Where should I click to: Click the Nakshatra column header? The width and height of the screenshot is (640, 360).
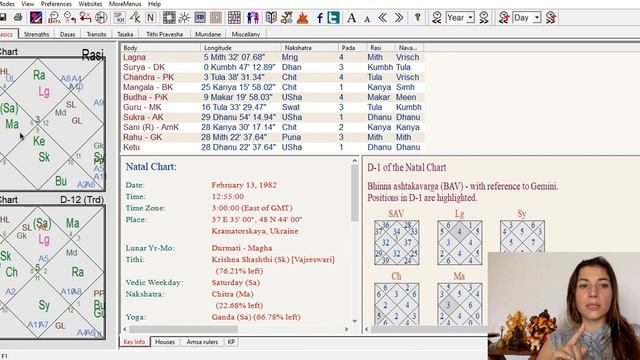click(x=309, y=48)
